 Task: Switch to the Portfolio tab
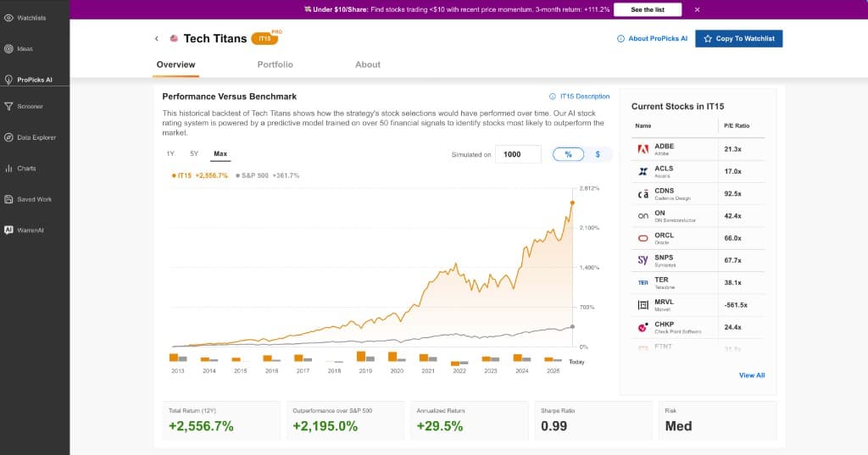275,64
